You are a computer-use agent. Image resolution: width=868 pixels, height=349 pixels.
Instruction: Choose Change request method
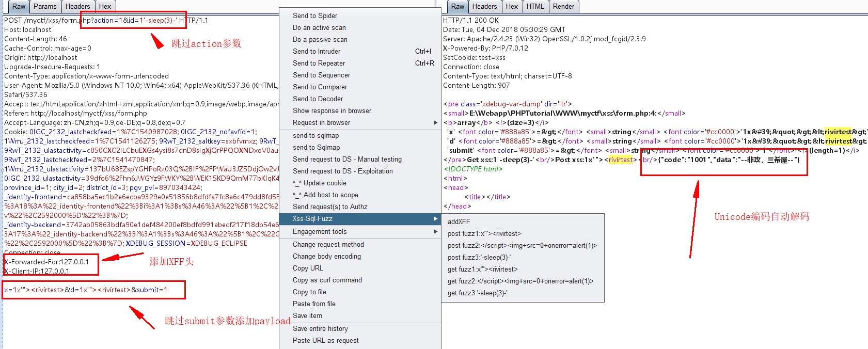360,244
